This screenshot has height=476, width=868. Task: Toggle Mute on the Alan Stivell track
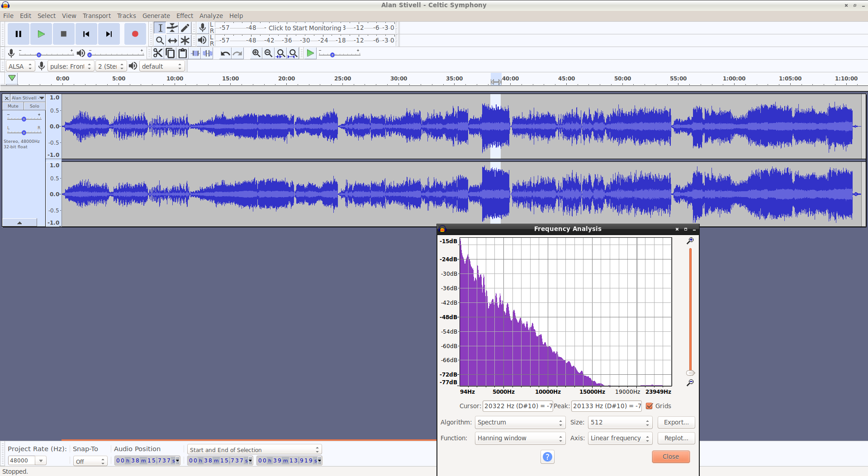13,106
